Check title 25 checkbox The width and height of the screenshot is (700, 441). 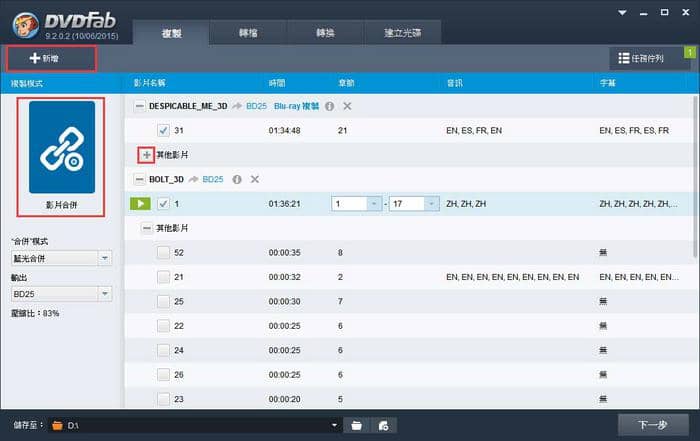[163, 301]
